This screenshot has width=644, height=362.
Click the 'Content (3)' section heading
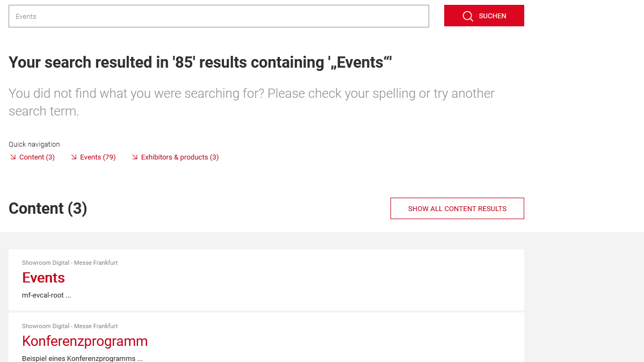pyautogui.click(x=48, y=208)
